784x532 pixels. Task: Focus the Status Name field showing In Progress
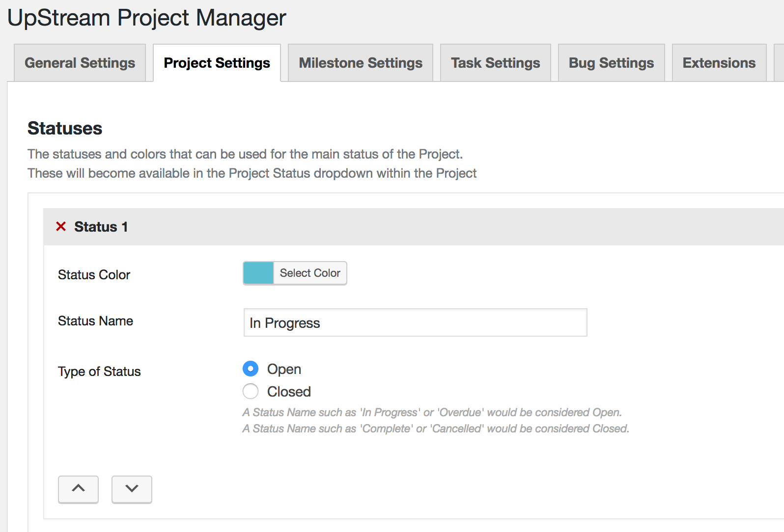pyautogui.click(x=415, y=322)
